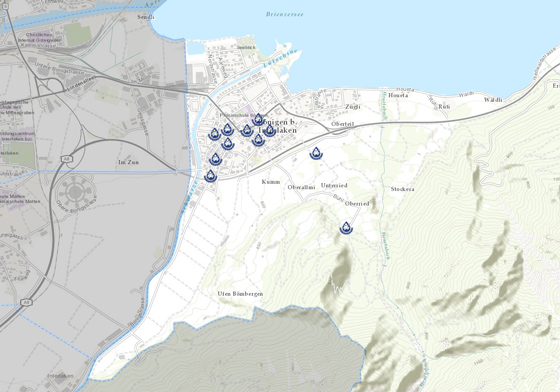
Task: Click the upper A8 road shield
Action: pyautogui.click(x=66, y=159)
